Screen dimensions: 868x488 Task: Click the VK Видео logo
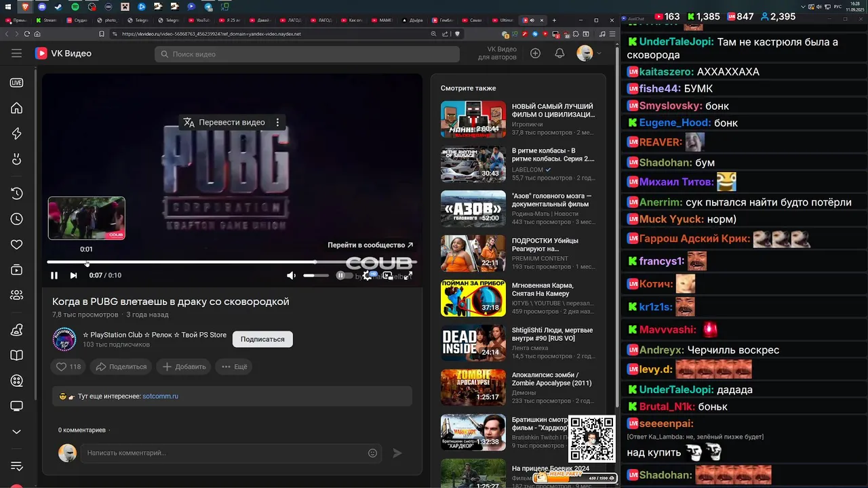click(63, 54)
